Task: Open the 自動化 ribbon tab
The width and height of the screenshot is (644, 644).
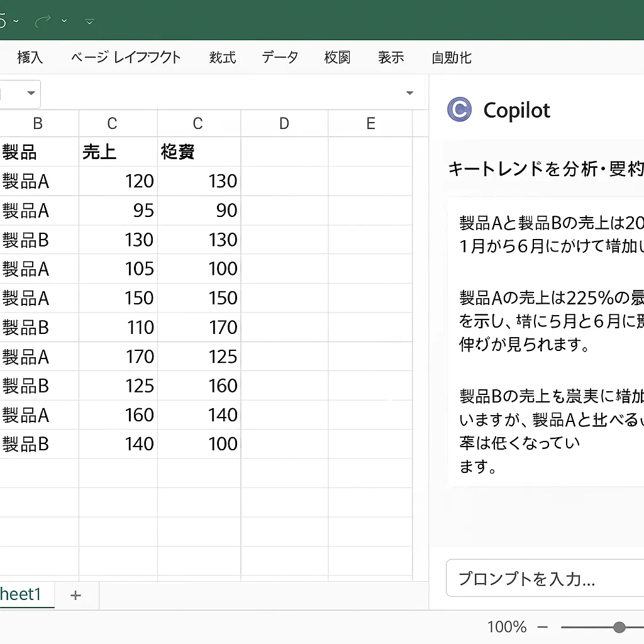Action: tap(452, 58)
